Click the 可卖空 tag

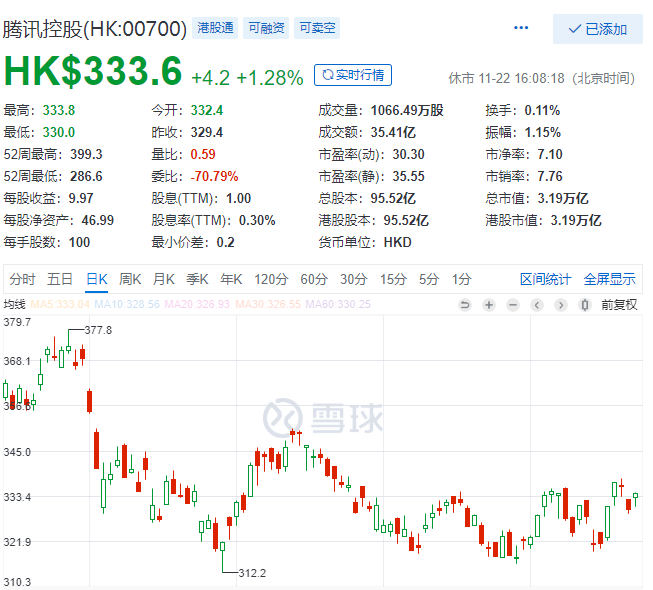[x=317, y=28]
